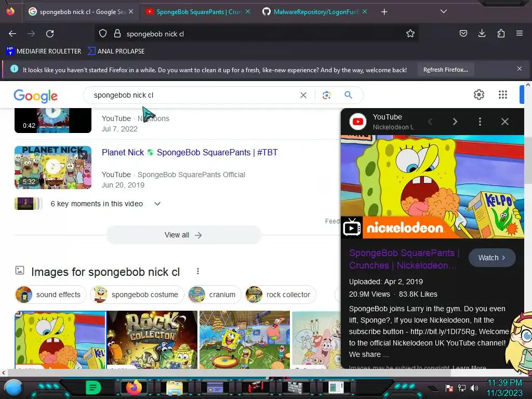Open the tracking protection shield icon
The width and height of the screenshot is (532, 399).
pyautogui.click(x=103, y=34)
